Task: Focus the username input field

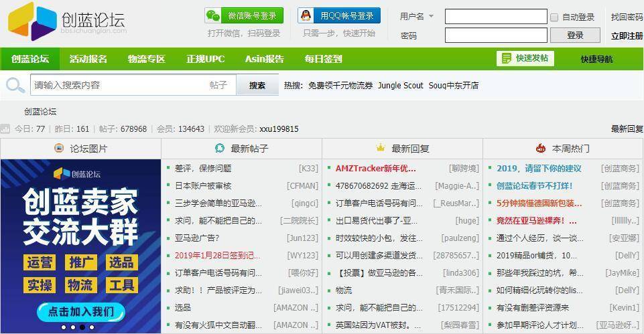Action: tap(496, 17)
